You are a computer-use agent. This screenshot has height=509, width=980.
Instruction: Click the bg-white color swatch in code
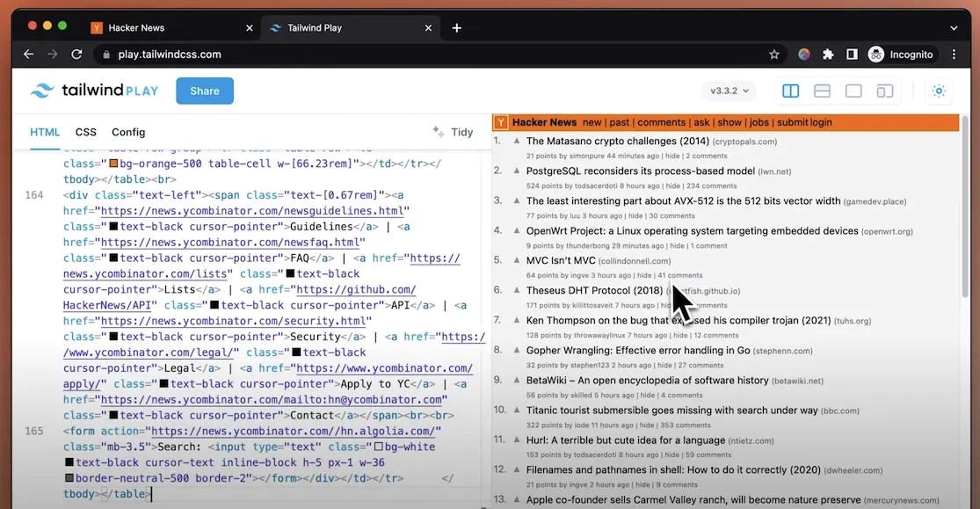click(x=378, y=447)
